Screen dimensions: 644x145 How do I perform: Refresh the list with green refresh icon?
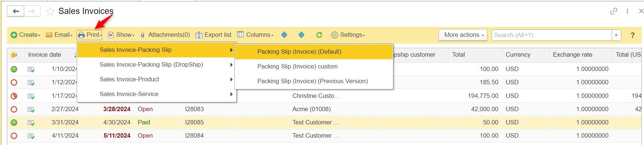(319, 35)
